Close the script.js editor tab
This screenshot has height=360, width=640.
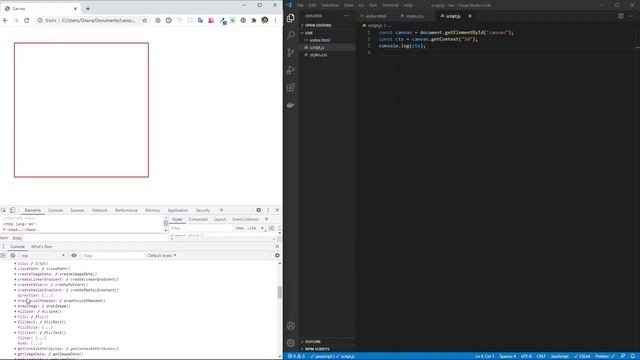click(470, 16)
